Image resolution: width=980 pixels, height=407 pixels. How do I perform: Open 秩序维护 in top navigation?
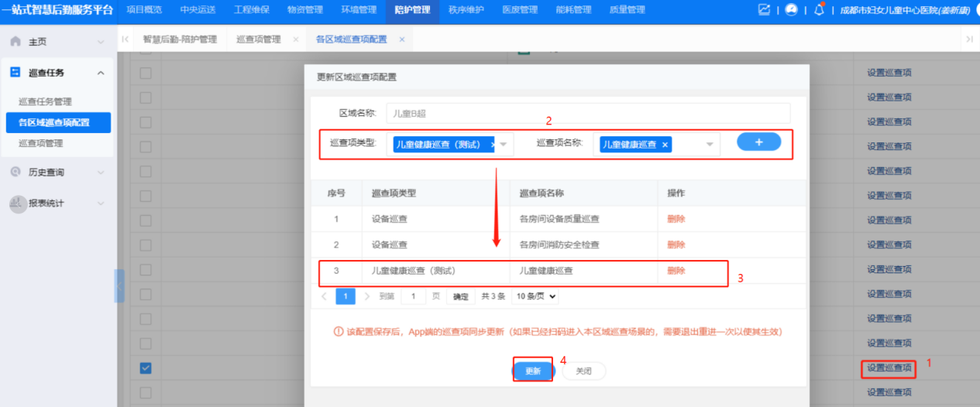(x=466, y=10)
